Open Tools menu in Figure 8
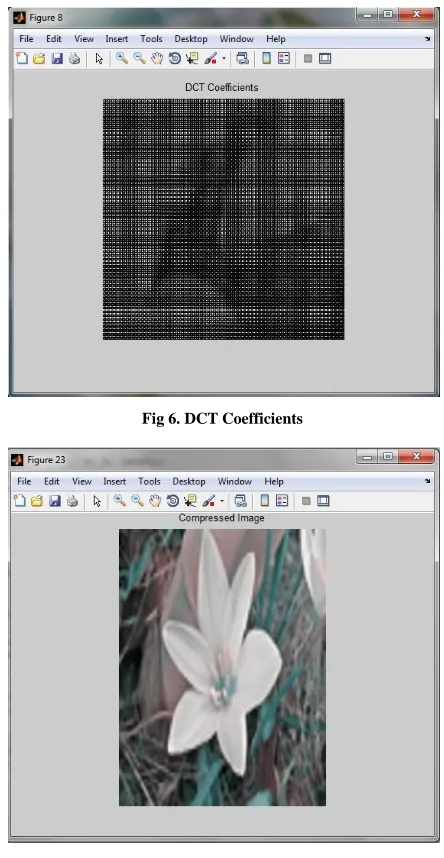 pyautogui.click(x=151, y=39)
